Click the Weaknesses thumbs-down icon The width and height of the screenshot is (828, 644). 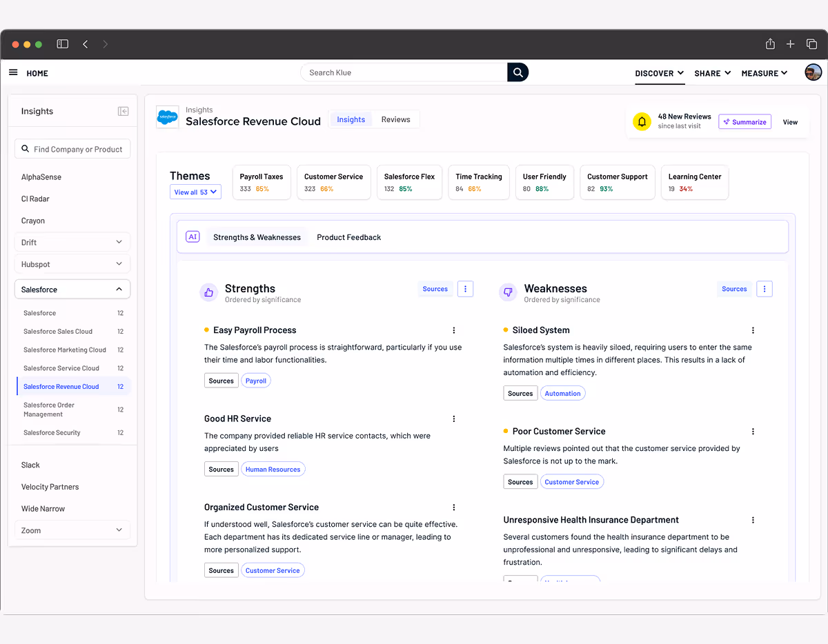pyautogui.click(x=508, y=292)
